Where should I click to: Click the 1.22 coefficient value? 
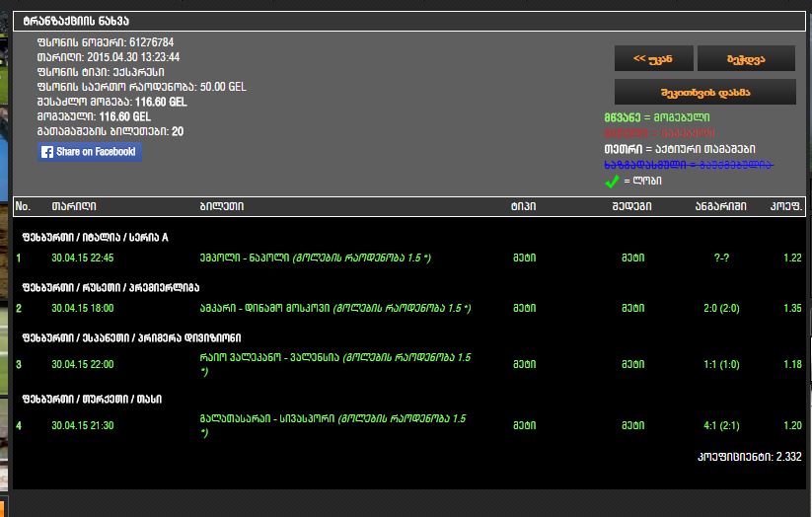point(792,258)
